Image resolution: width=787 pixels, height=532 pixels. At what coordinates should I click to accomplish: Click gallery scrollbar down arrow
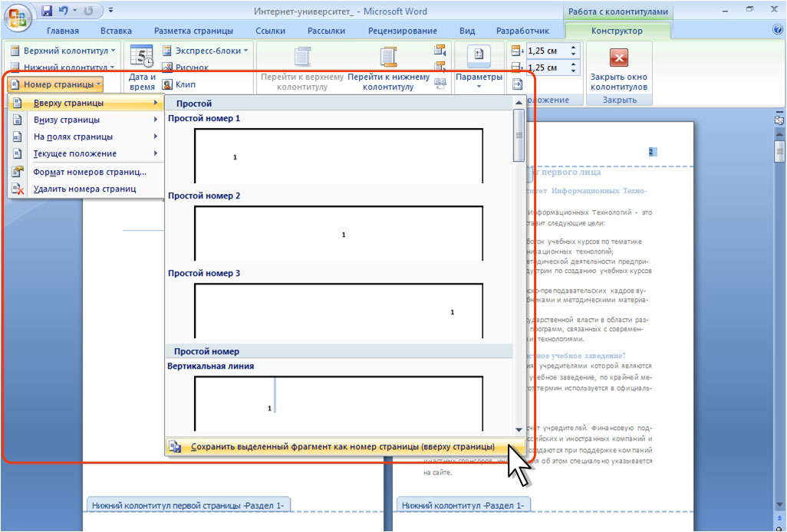(x=519, y=430)
